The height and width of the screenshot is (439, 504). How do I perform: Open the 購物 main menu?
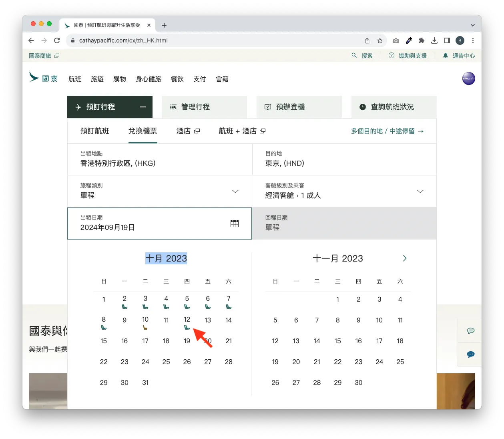(120, 79)
